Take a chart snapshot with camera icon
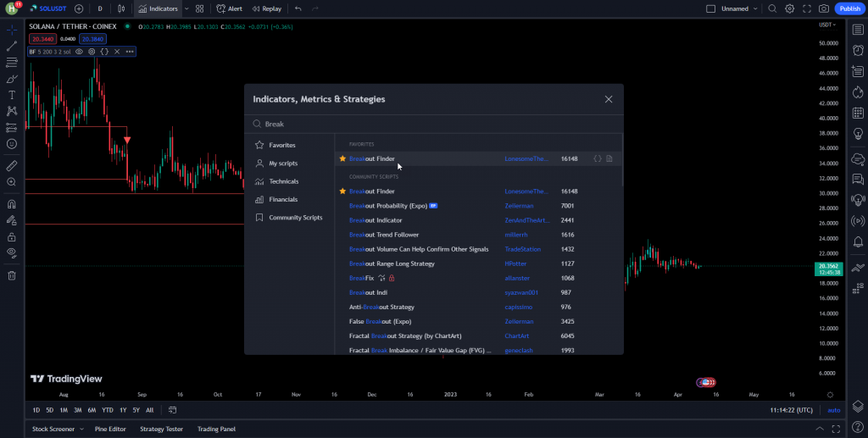 pyautogui.click(x=824, y=8)
